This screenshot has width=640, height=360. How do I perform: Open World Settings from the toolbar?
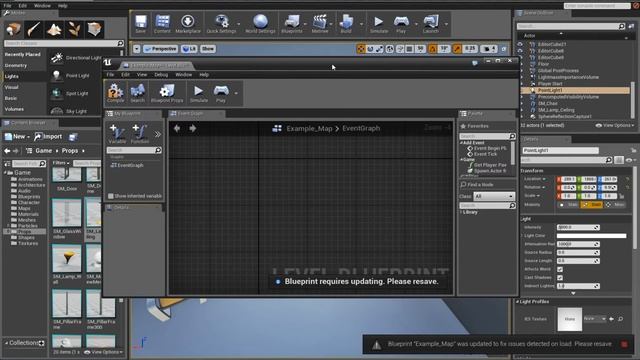tap(260, 24)
